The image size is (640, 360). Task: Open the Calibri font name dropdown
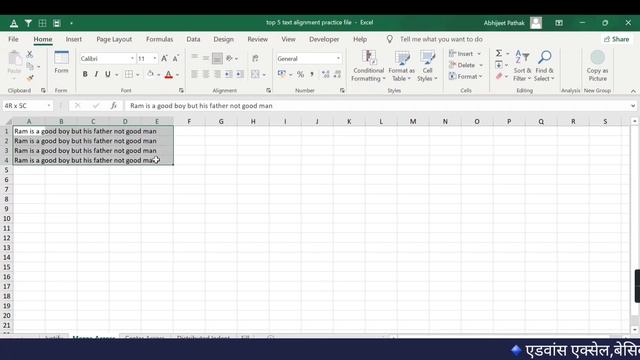click(x=132, y=59)
